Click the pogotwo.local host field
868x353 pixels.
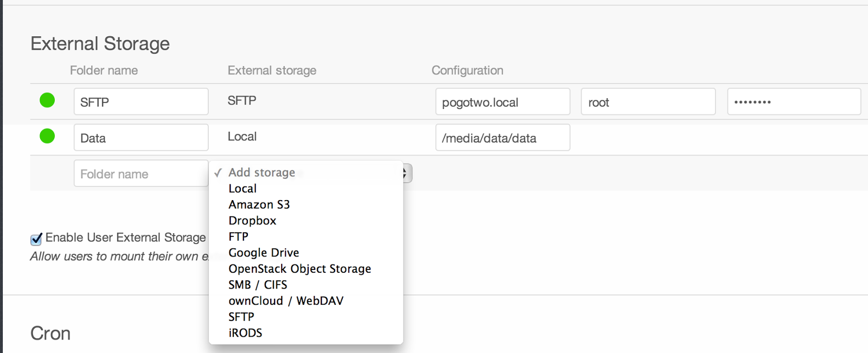[503, 101]
